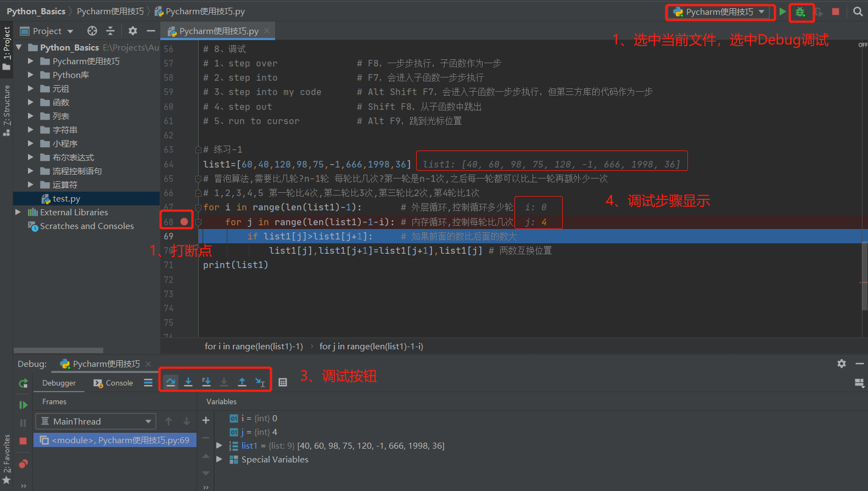
Task: Click the Pause Program icon in the debug sidebar
Action: click(x=23, y=423)
